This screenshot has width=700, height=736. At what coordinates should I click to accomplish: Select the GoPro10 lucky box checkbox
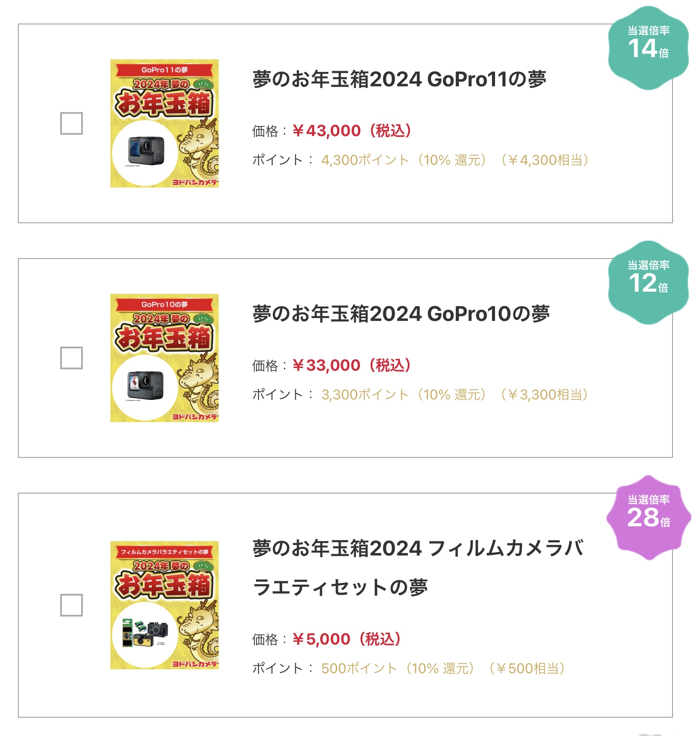pyautogui.click(x=72, y=358)
